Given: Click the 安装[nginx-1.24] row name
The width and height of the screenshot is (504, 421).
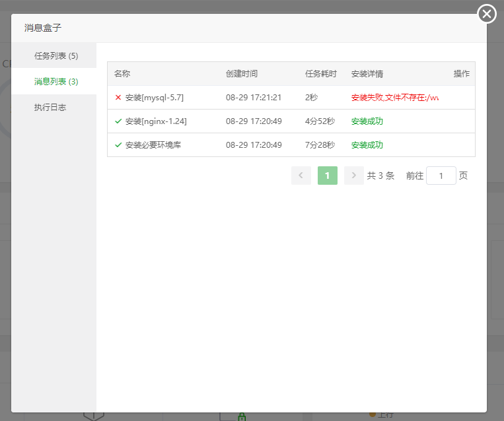Looking at the screenshot, I should 156,121.
